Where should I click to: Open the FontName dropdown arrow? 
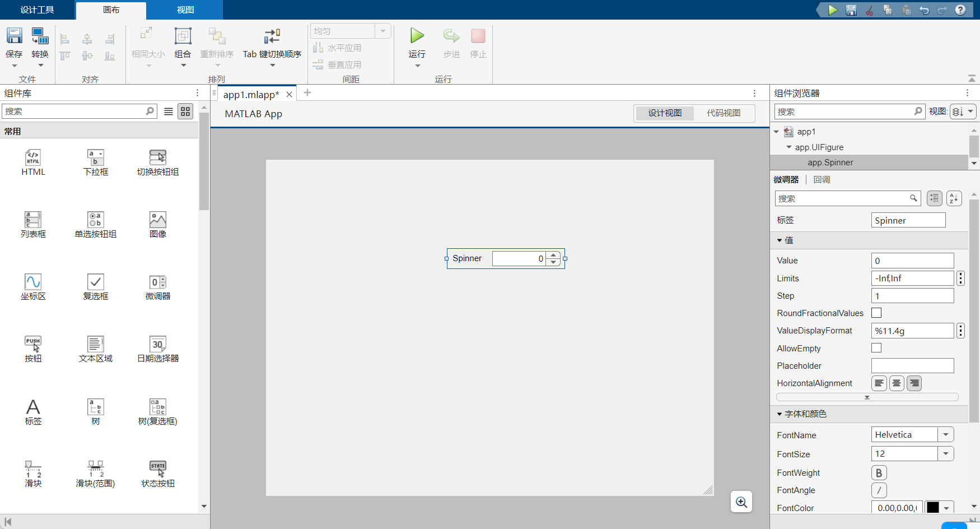(946, 435)
